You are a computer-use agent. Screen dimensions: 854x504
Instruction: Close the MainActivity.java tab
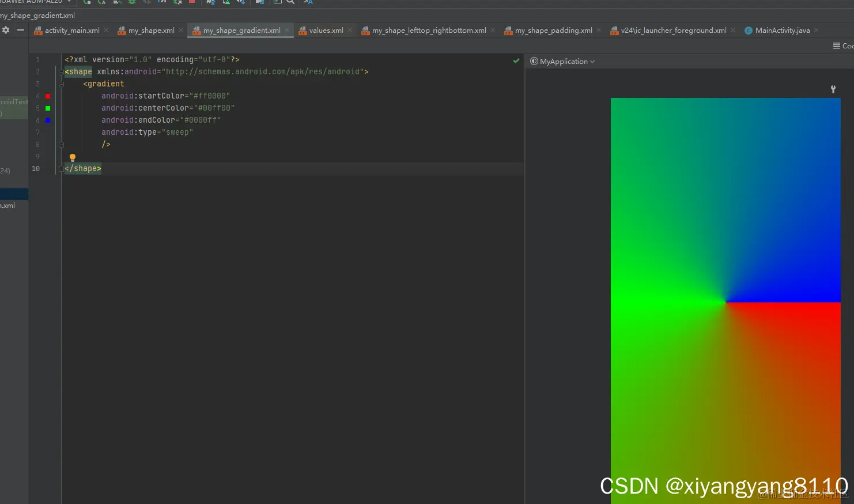817,30
